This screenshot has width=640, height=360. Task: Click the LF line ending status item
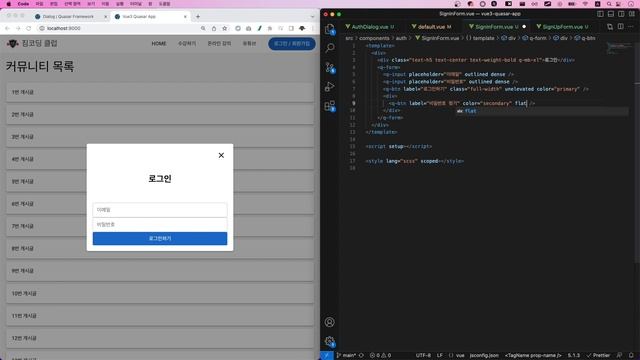point(440,356)
